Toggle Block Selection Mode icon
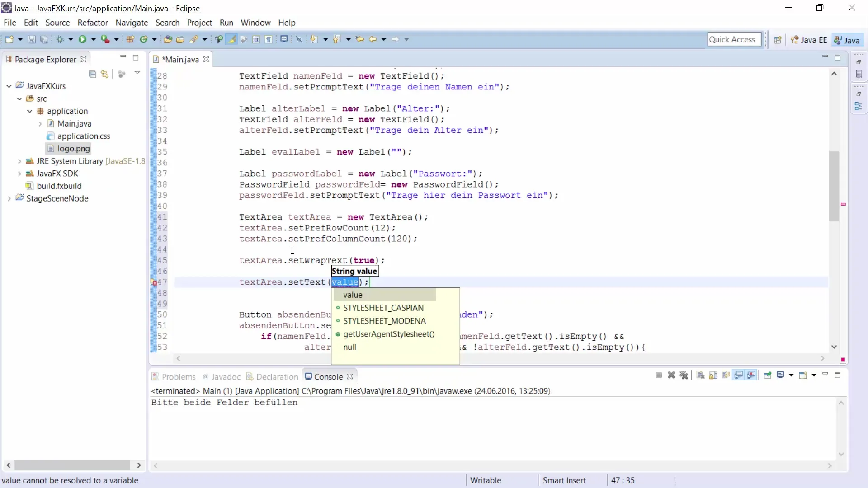 point(256,39)
